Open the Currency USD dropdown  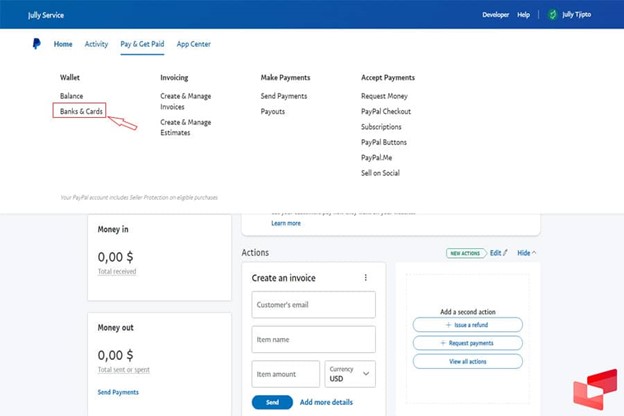(x=350, y=374)
